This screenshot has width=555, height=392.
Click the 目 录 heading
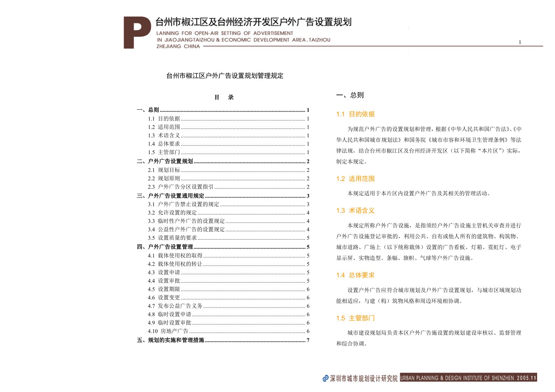[224, 97]
